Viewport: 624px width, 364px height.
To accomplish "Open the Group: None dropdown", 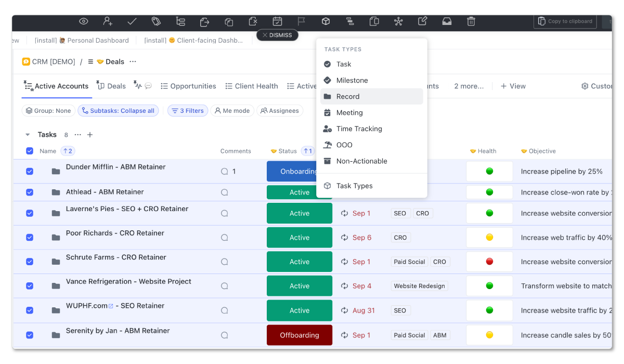I will (48, 110).
